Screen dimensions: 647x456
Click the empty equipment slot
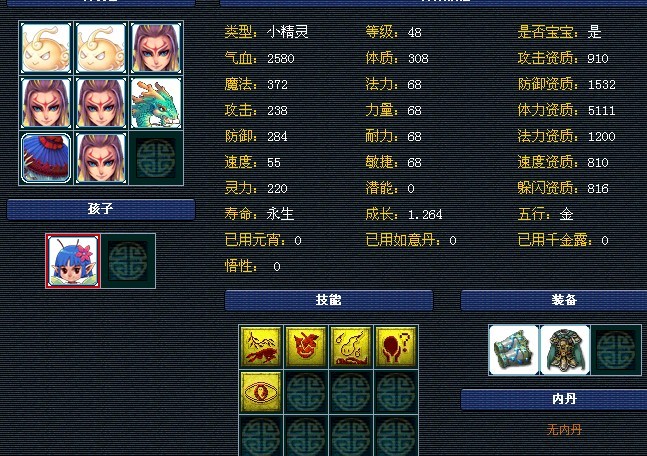tap(616, 350)
